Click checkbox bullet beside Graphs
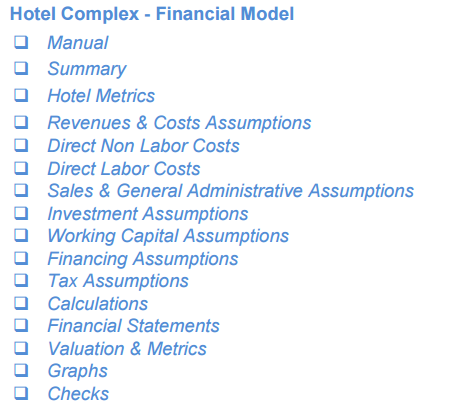 pyautogui.click(x=21, y=370)
